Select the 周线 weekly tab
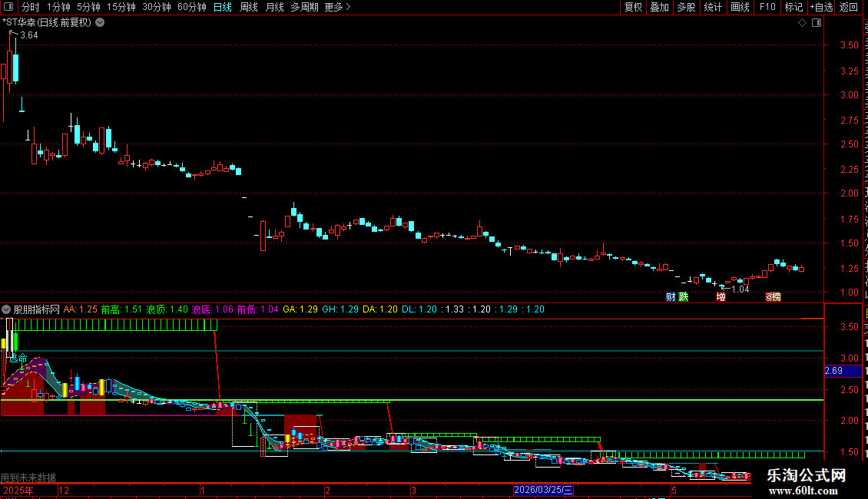This screenshot has height=499, width=868. [x=249, y=7]
